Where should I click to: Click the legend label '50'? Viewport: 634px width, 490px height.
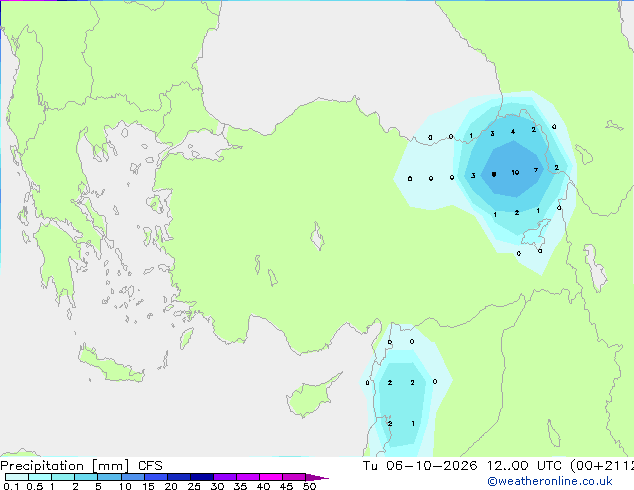[309, 486]
